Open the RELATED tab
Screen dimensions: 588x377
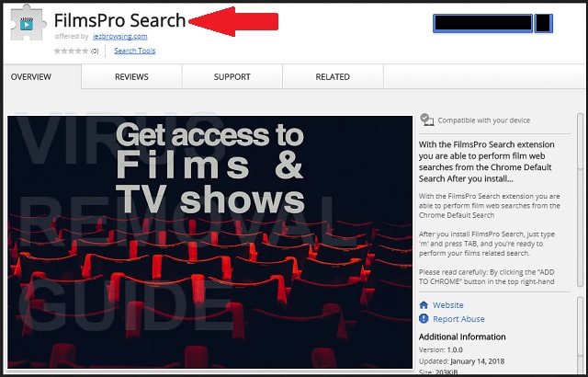pyautogui.click(x=333, y=76)
